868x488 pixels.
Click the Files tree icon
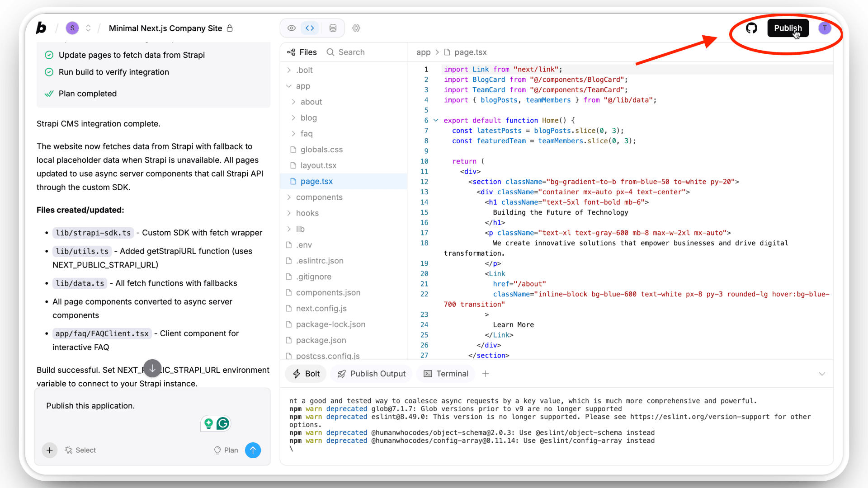click(x=291, y=52)
